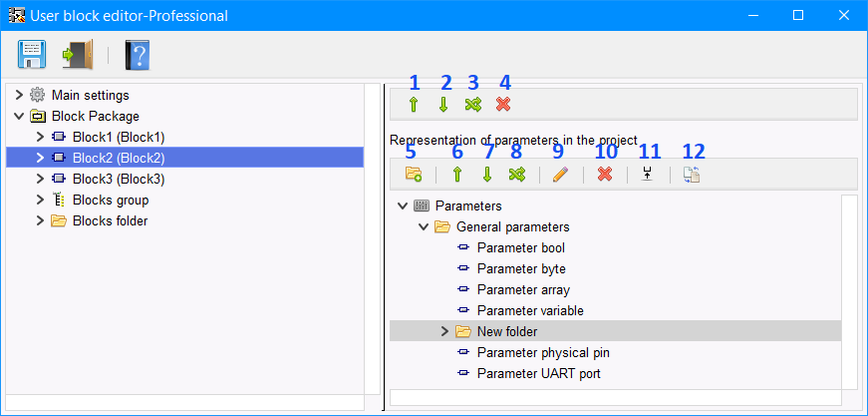The image size is (868, 416).
Task: Click the exit door icon
Action: [x=77, y=54]
